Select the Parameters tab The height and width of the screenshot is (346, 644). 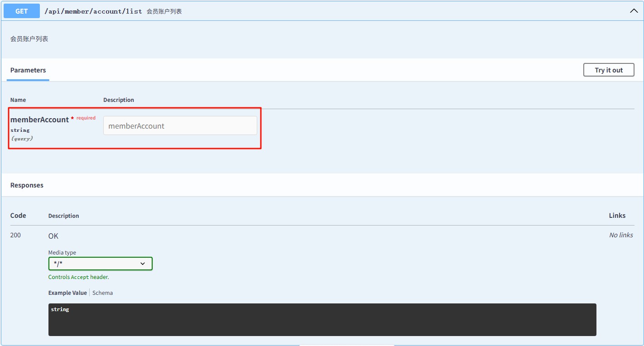tap(28, 70)
